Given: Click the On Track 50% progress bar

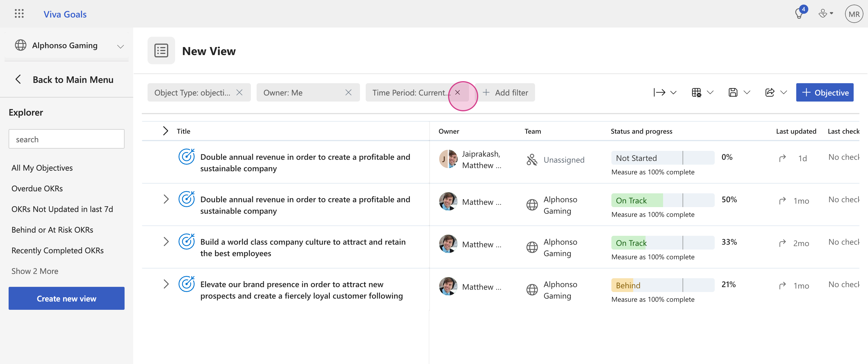Looking at the screenshot, I should [x=662, y=200].
